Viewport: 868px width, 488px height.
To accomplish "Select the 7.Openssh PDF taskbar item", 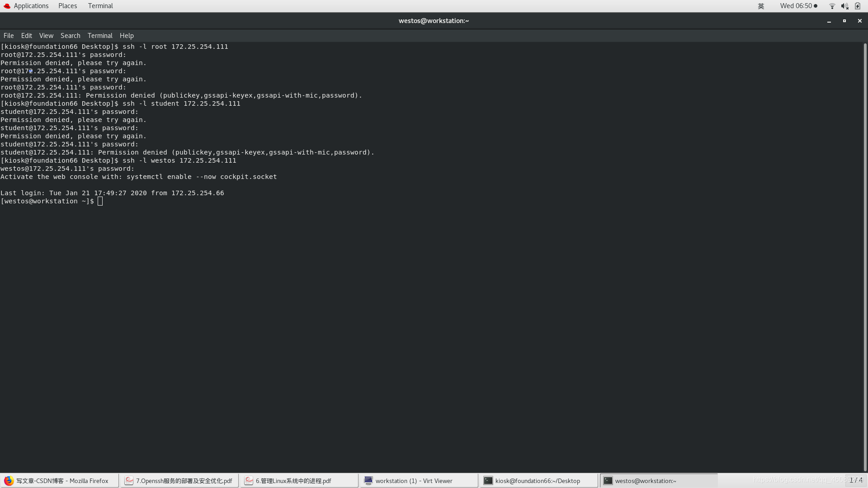I will pyautogui.click(x=179, y=481).
